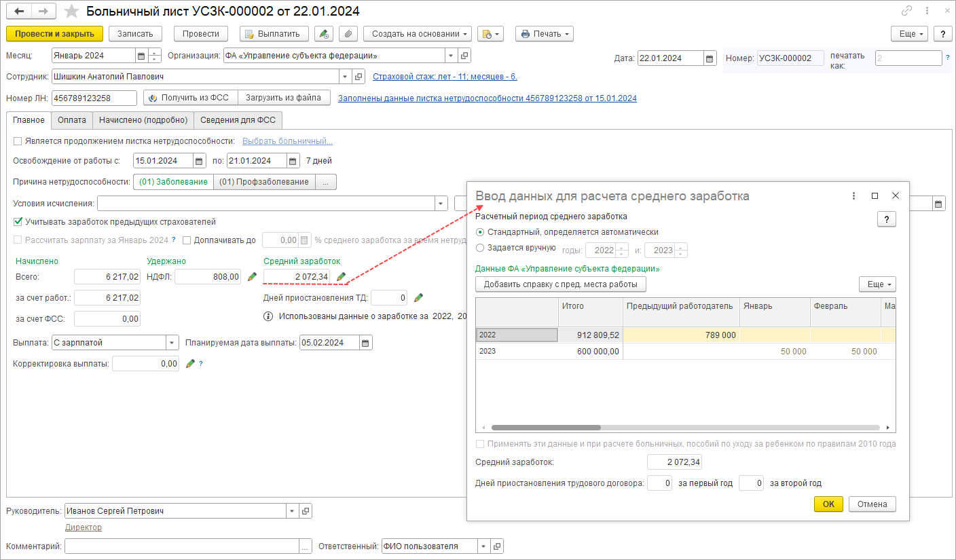Open the Организация record with its icon

pos(464,56)
